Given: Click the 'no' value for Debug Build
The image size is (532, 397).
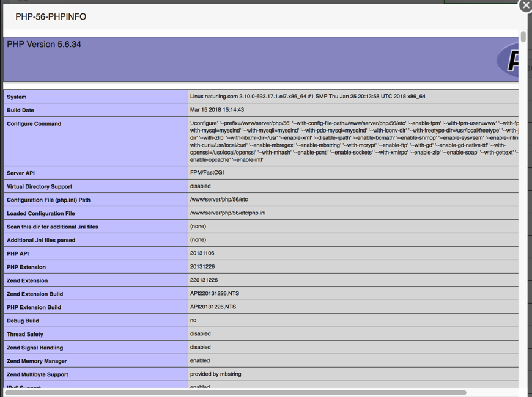Looking at the screenshot, I should (x=193, y=321).
